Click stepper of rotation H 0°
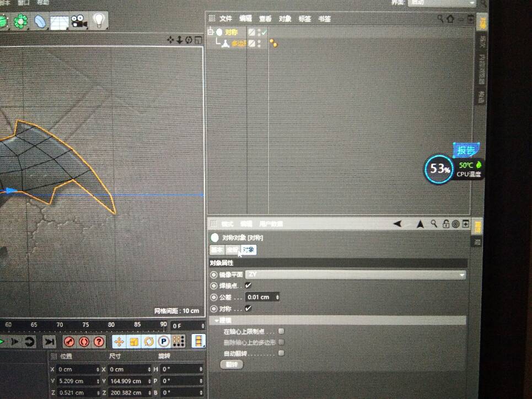Screen dimensions: 532x399 pos(201,369)
